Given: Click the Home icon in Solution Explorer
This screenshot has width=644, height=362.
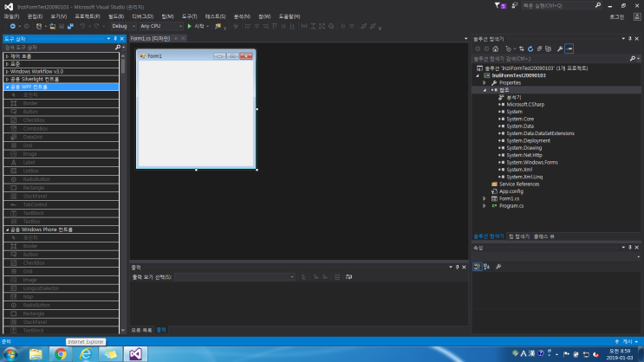Looking at the screenshot, I should coord(495,48).
